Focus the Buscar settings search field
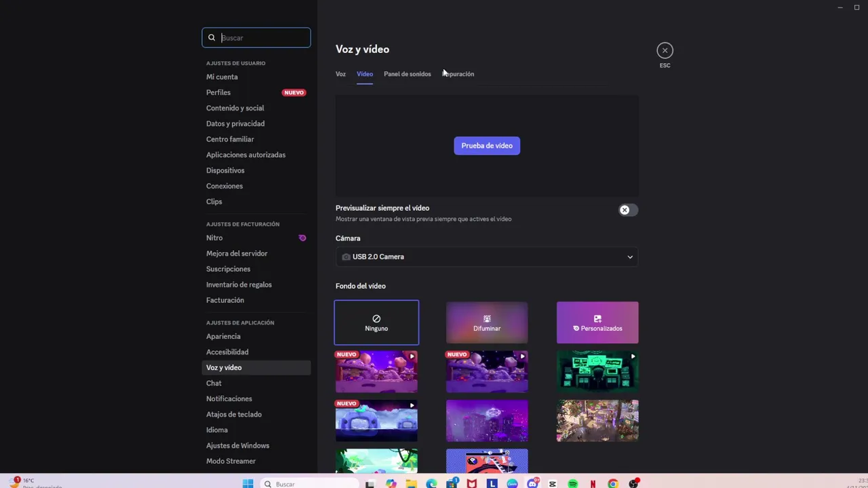The image size is (868, 488). click(x=256, y=38)
